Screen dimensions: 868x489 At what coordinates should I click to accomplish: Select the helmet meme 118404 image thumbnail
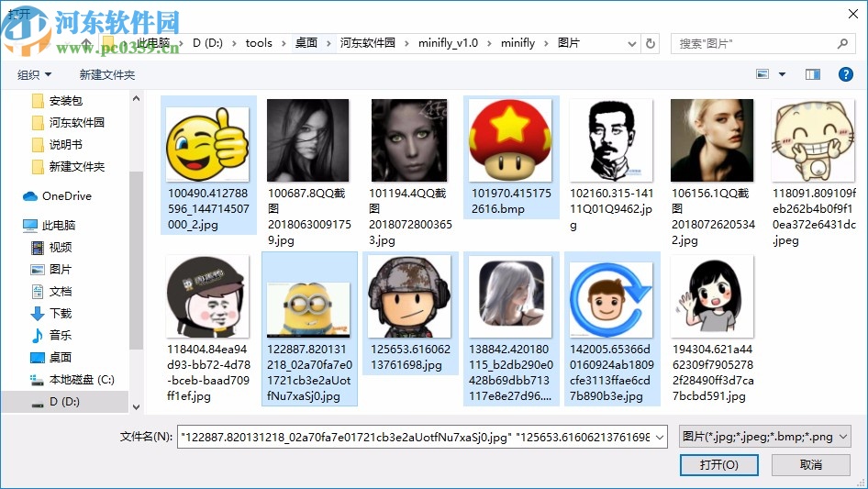point(207,296)
